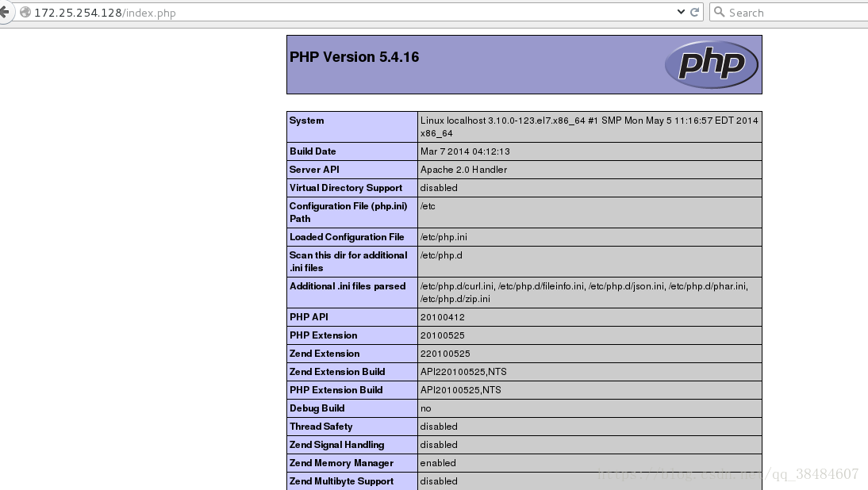Click the 'Linux localhost 3.10.0-123.el7.x86_64' value
Viewport: 868px width, 490px height.
click(x=589, y=127)
